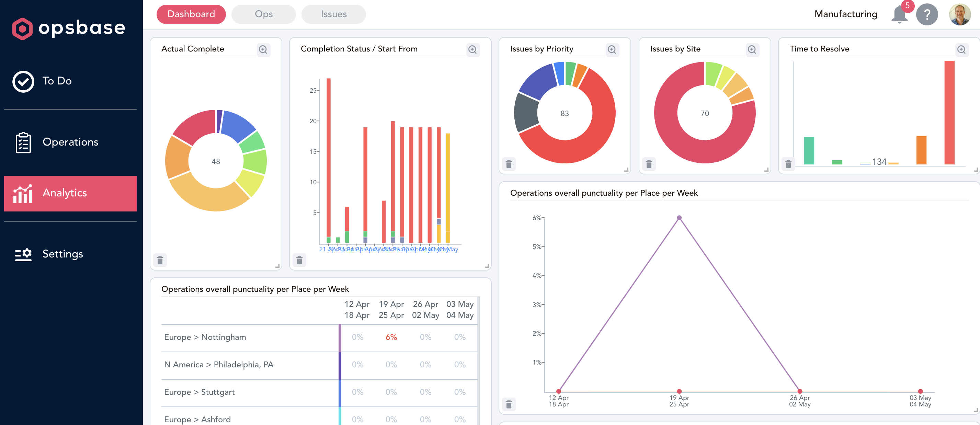This screenshot has width=980, height=425.
Task: Click the Manufacturing workspace label
Action: (x=845, y=14)
